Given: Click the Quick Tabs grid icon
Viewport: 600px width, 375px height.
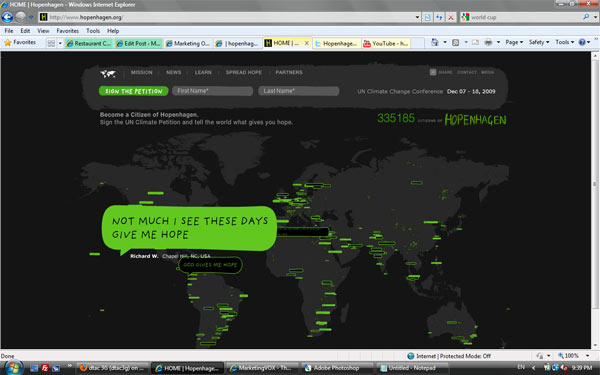Looking at the screenshot, I should tap(51, 43).
